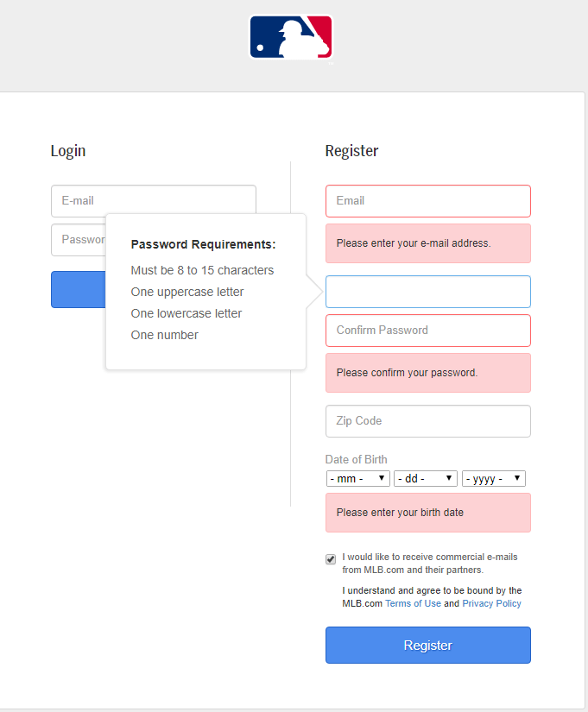The width and height of the screenshot is (588, 712).
Task: Click into the Zip Code field
Action: (427, 421)
